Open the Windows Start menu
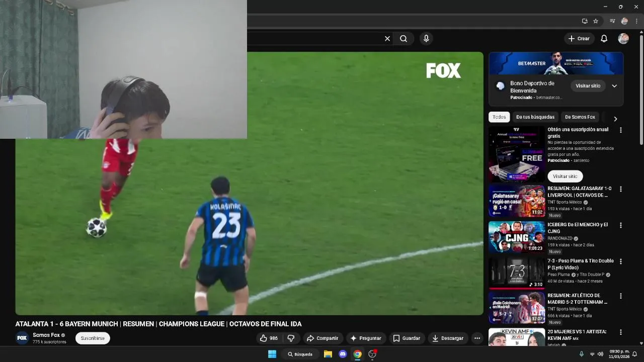Screen dimensions: 644x362 [272, 354]
